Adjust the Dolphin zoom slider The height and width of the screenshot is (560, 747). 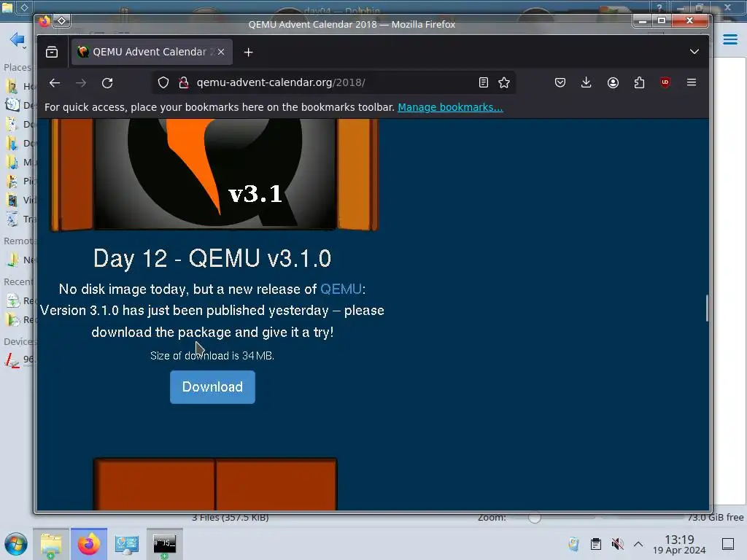pyautogui.click(x=534, y=518)
